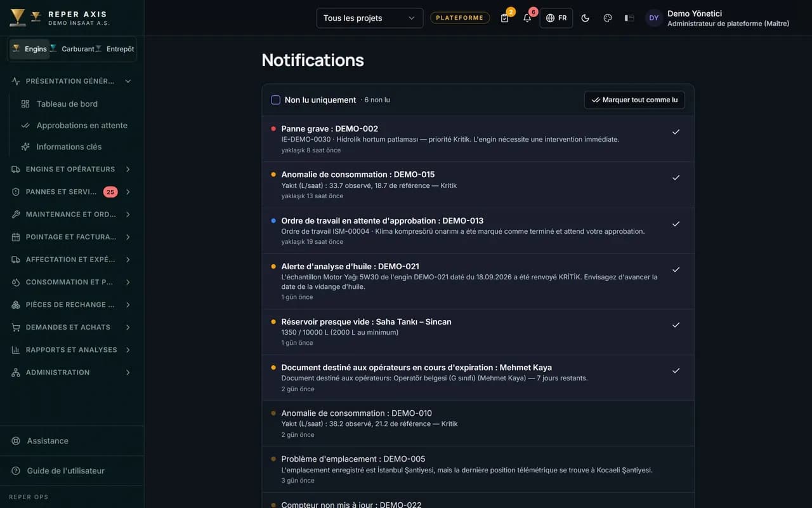Open the Tous les projets dropdown
Image resolution: width=812 pixels, height=508 pixels.
[x=370, y=18]
